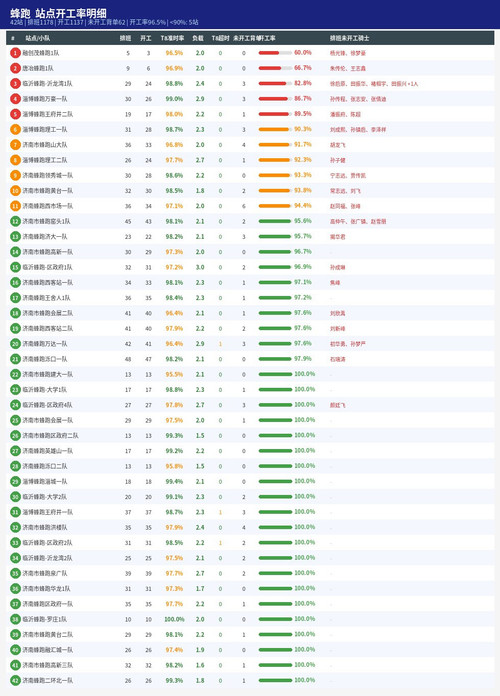Viewport: 500px width, 696px height.
Task: Click 开工率96.5% in the summary line
Action: click(x=148, y=22)
